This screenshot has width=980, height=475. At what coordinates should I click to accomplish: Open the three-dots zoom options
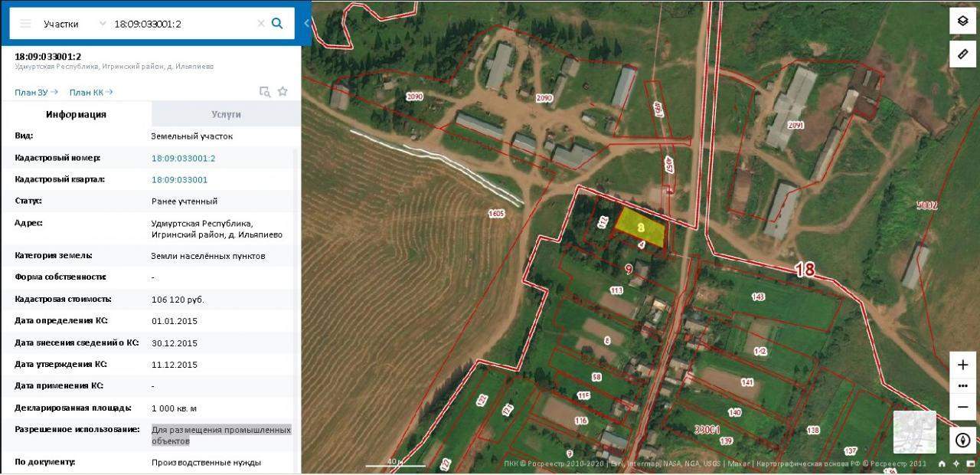962,385
